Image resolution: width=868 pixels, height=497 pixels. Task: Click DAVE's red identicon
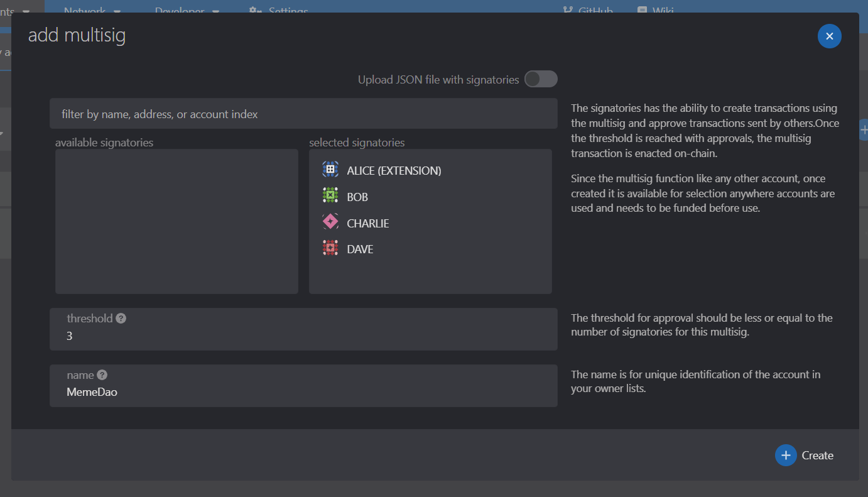pos(330,249)
